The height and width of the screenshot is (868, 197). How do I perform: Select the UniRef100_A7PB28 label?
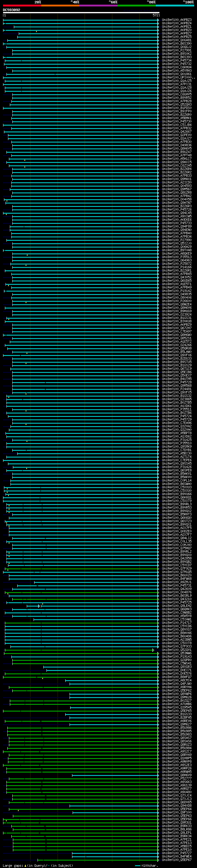coord(177,101)
